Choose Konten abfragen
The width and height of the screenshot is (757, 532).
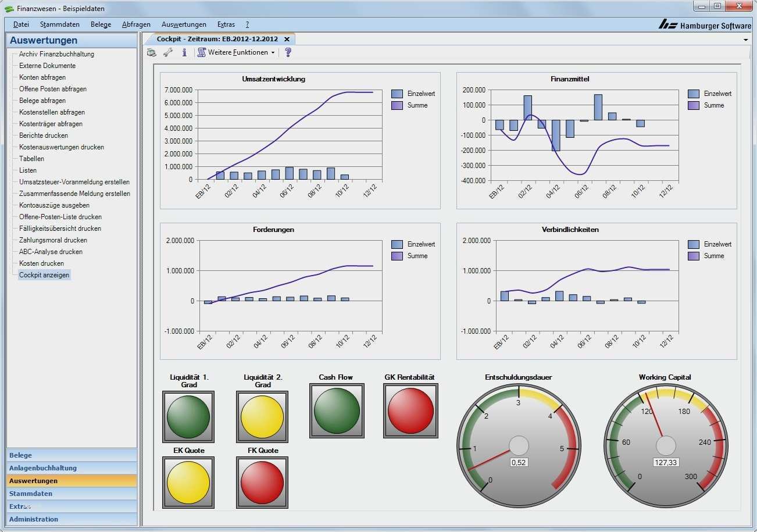[x=42, y=77]
